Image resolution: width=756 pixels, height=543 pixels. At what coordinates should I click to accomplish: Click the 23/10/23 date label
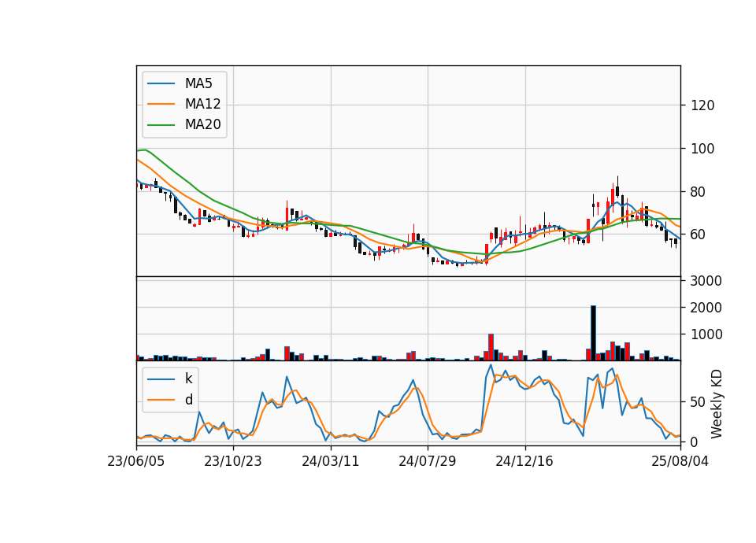(233, 461)
